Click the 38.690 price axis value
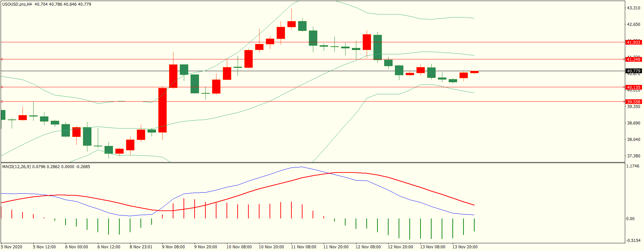This screenshot has width=644, height=251. pyautogui.click(x=634, y=123)
